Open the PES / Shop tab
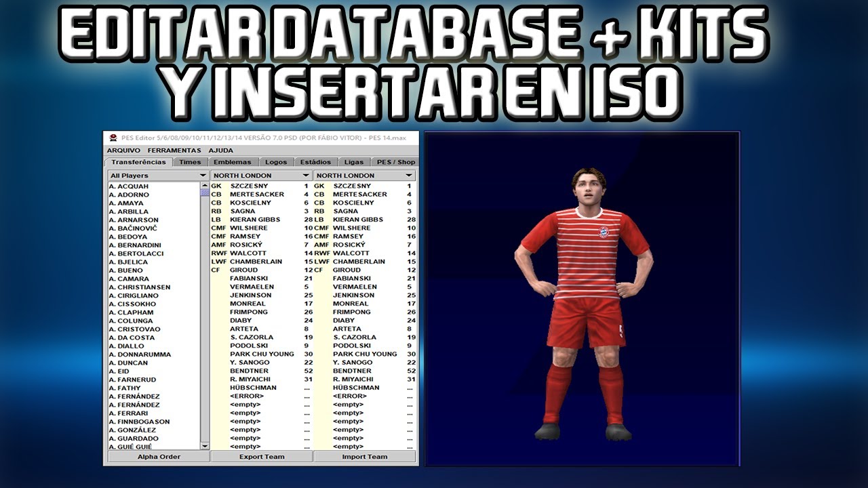The image size is (868, 488). pos(395,162)
